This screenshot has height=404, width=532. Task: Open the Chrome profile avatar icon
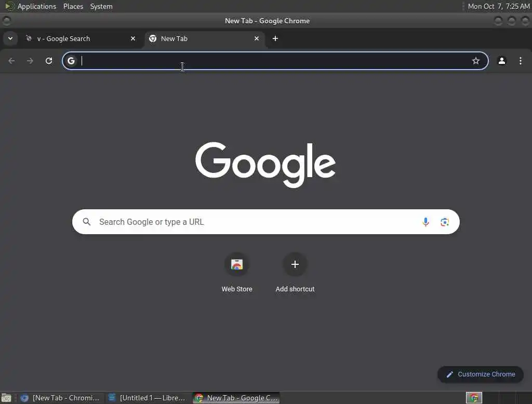tap(501, 61)
